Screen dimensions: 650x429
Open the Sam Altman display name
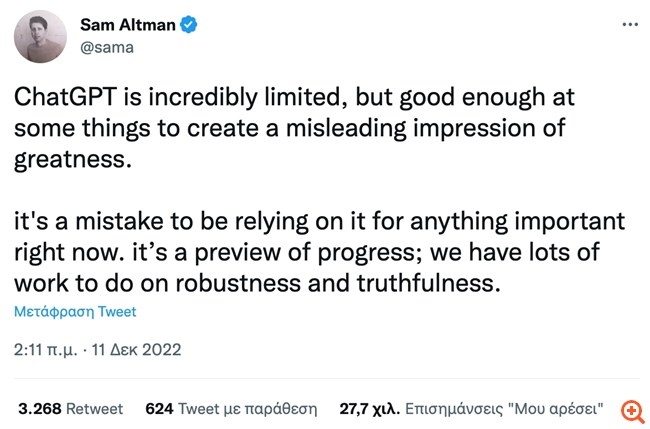point(128,25)
